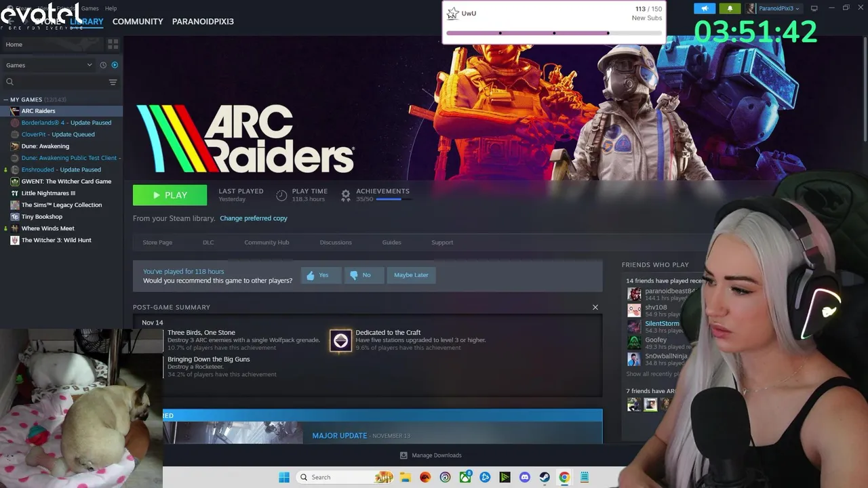Click the Dedicated to the Craft achievement icon
The height and width of the screenshot is (488, 868).
(340, 340)
